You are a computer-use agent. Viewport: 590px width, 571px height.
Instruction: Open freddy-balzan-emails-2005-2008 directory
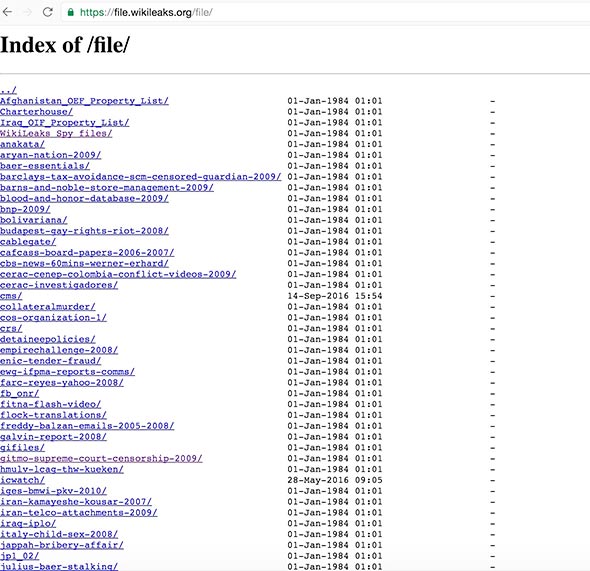coord(87,426)
